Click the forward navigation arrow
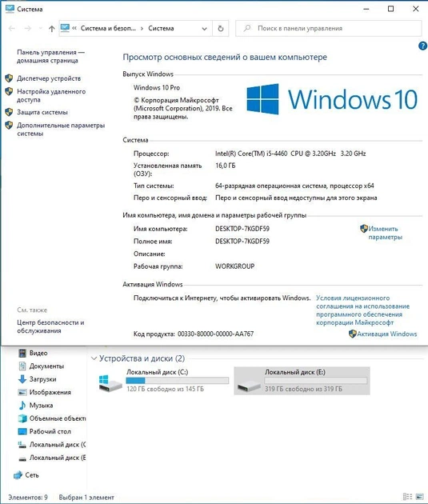Viewport: 428px width, 504px height. (x=28, y=29)
